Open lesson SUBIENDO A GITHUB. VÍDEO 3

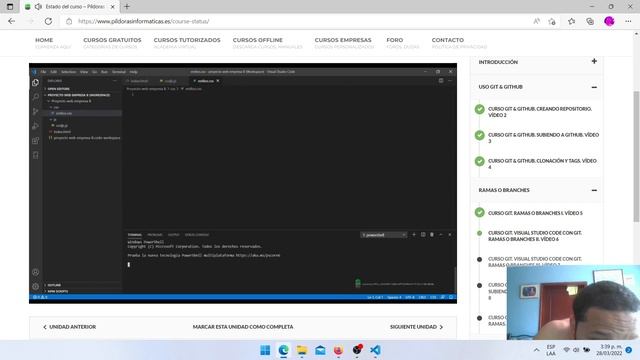(543, 138)
